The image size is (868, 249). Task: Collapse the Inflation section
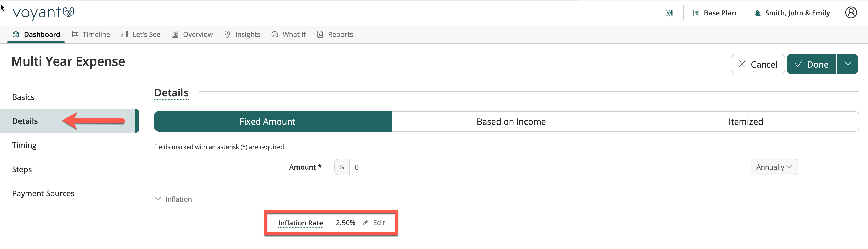158,199
